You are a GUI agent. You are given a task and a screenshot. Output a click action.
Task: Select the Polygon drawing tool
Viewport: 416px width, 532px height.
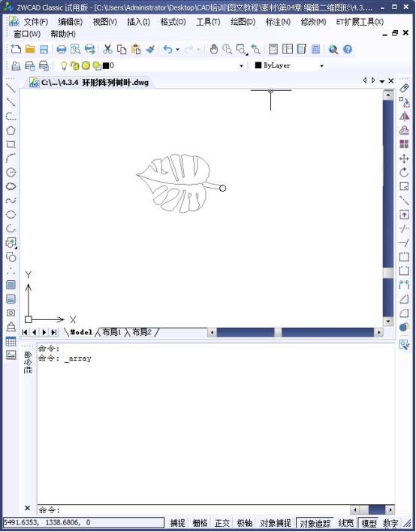click(x=11, y=130)
